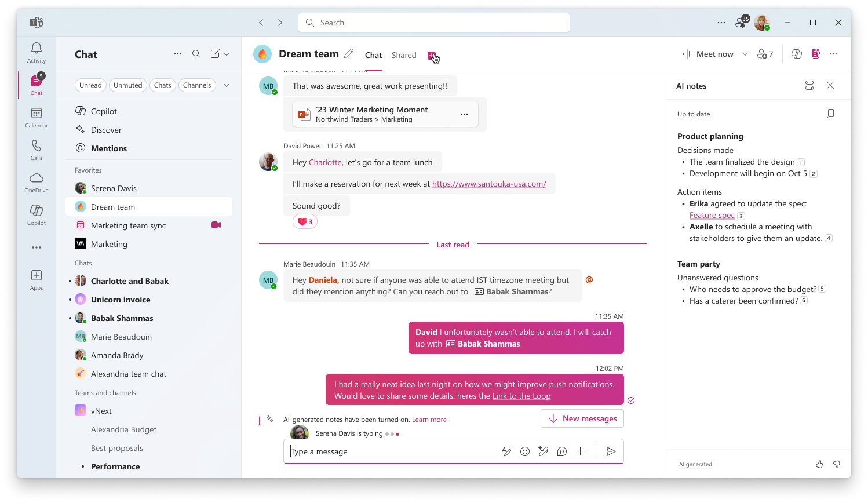Viewport: 868px width, 503px height.
Task: Click the New messages button
Action: pyautogui.click(x=582, y=418)
